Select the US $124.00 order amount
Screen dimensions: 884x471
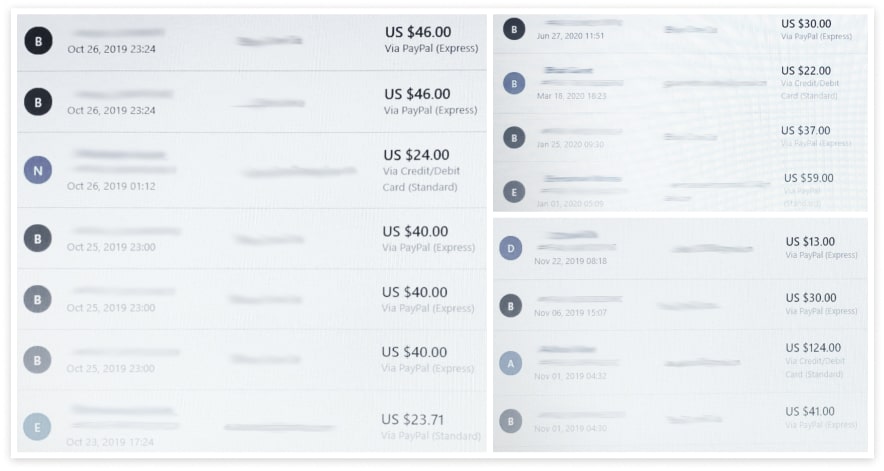[813, 347]
